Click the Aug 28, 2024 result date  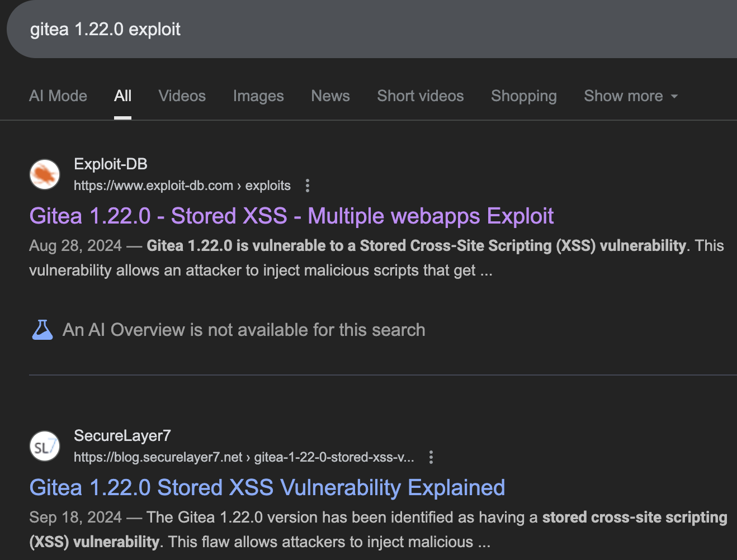(75, 245)
